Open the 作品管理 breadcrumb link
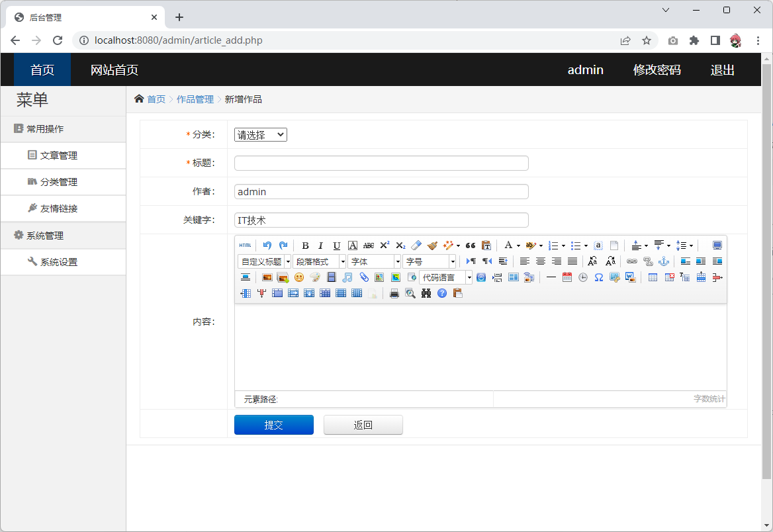 coord(195,99)
